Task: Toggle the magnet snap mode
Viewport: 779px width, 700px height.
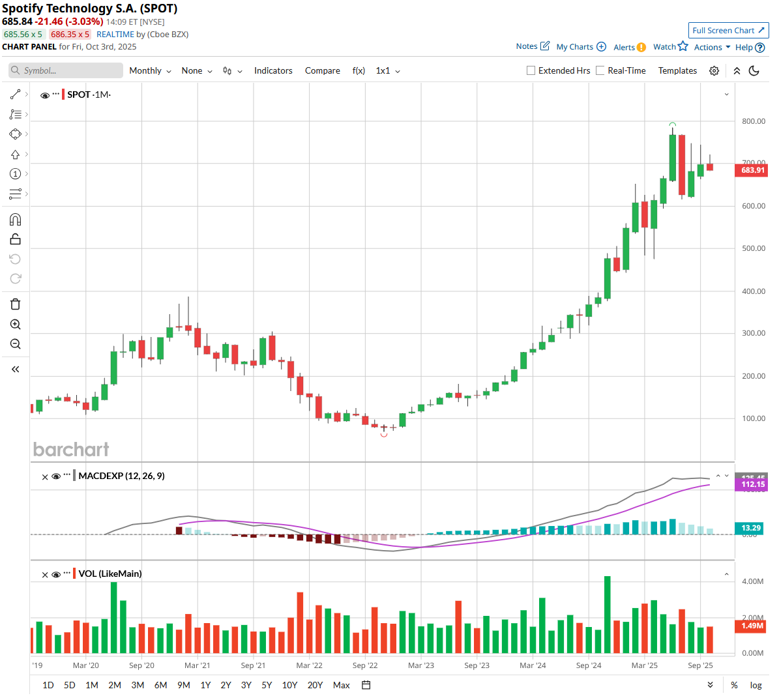Action: point(16,220)
